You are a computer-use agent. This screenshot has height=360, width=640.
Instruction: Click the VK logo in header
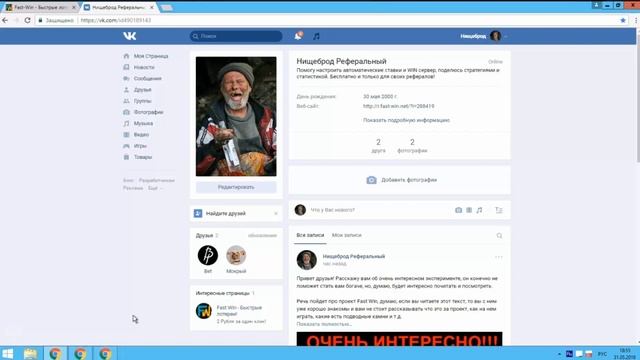130,36
